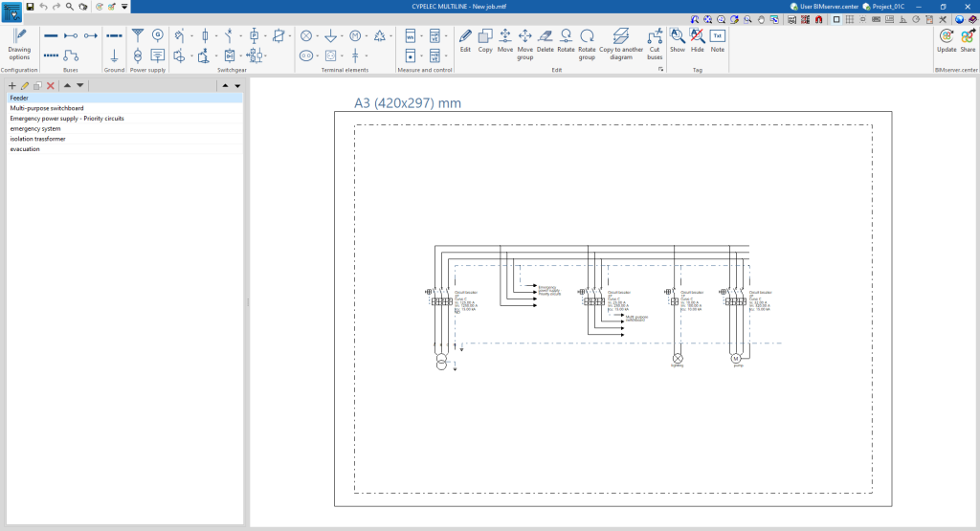
Task: Toggle the grid display in top toolbar
Action: click(x=850, y=19)
